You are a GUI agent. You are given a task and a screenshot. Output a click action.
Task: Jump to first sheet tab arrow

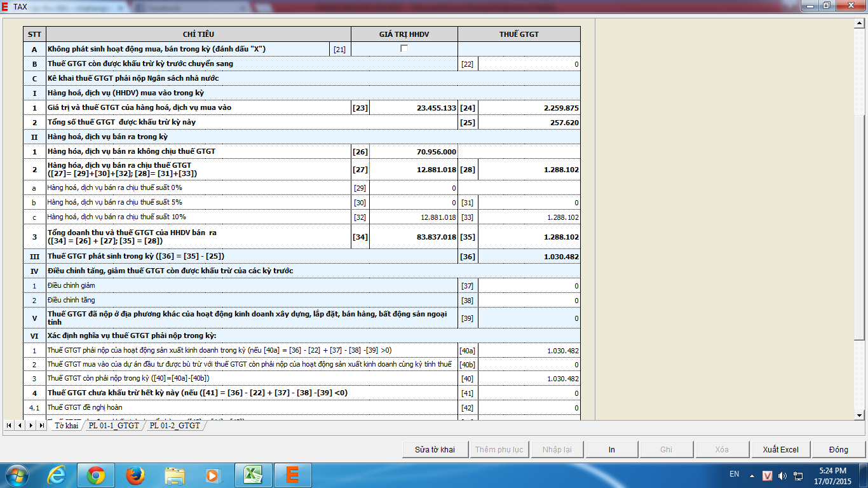tap(9, 425)
